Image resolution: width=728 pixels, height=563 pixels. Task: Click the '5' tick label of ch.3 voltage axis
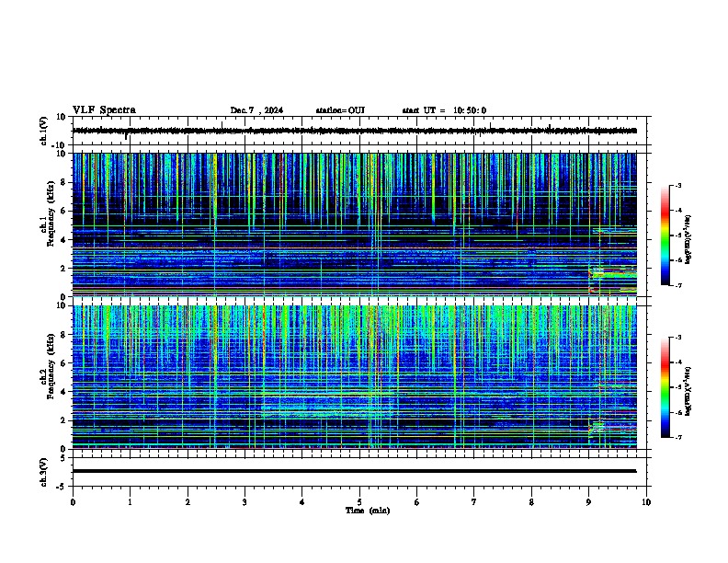click(63, 458)
